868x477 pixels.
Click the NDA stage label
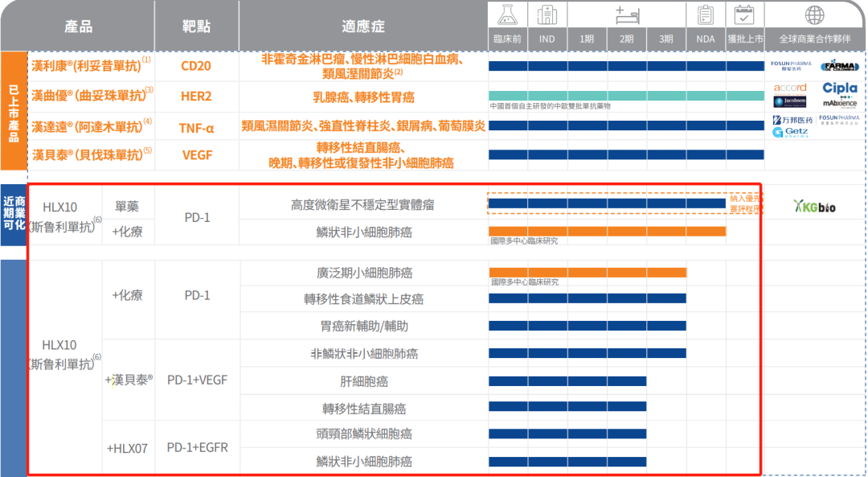(x=706, y=39)
